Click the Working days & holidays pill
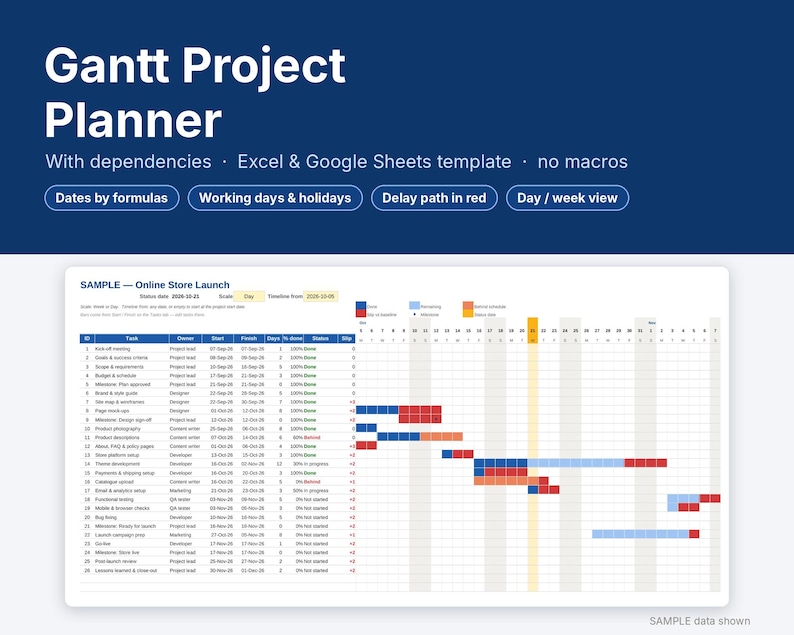794x635 pixels. (275, 198)
